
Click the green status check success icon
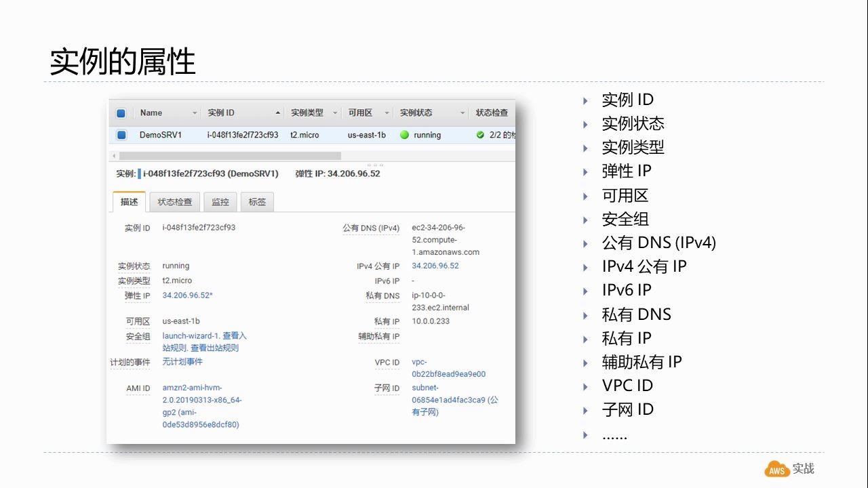(481, 135)
